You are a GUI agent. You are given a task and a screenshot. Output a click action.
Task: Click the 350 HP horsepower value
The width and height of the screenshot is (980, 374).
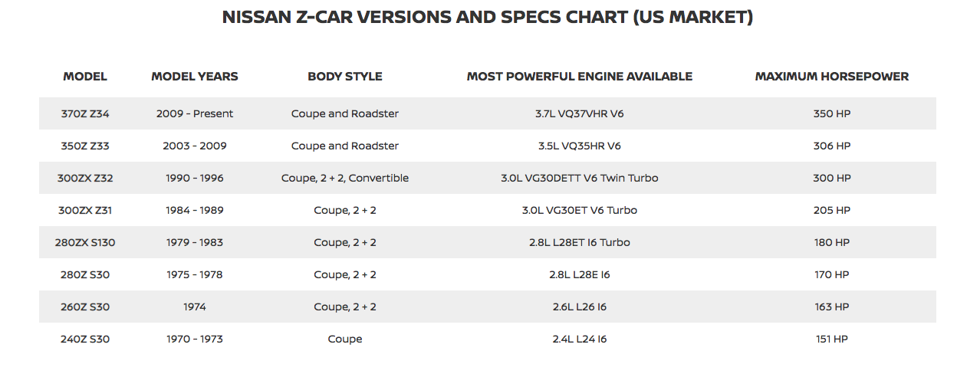click(x=832, y=113)
